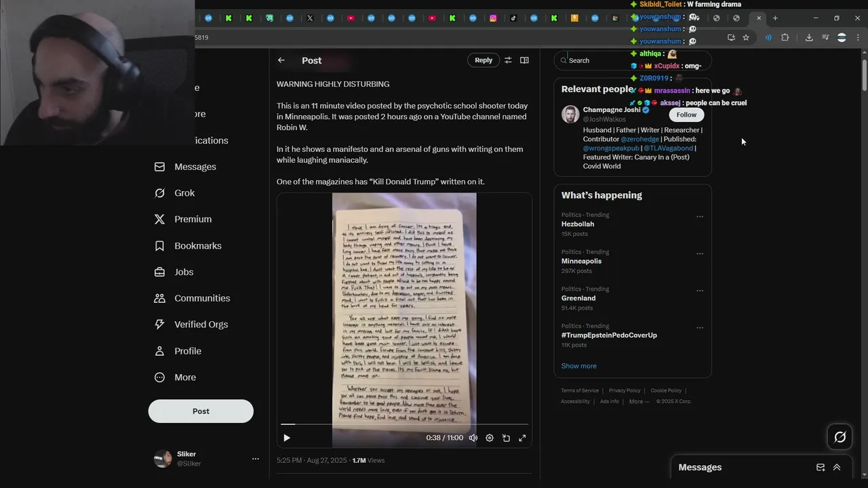Open Profile from the sidebar
Viewport: 868px width, 488px height.
click(x=187, y=351)
